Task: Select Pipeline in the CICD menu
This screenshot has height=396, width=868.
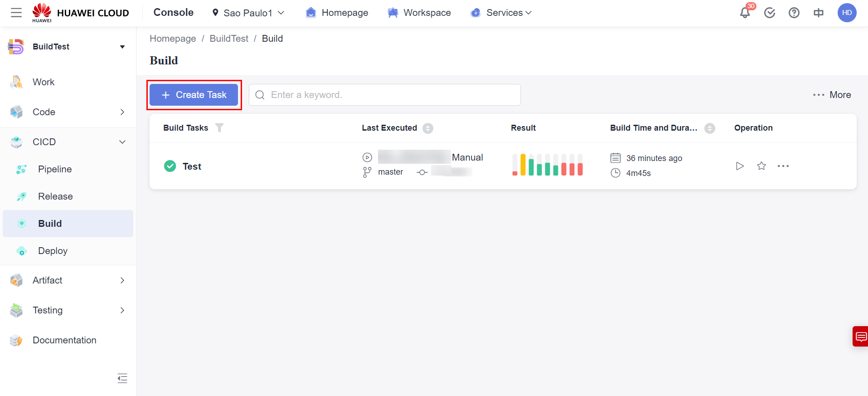Action: coord(55,169)
